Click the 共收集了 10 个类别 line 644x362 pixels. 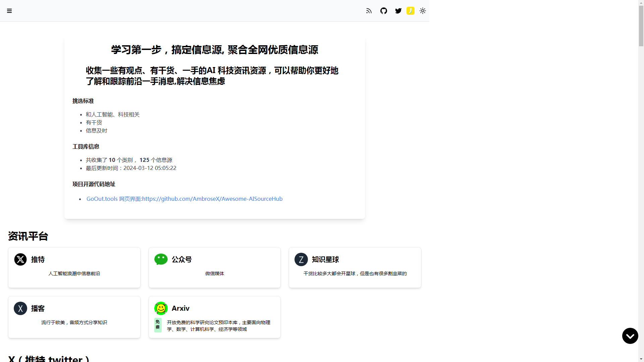[129, 160]
